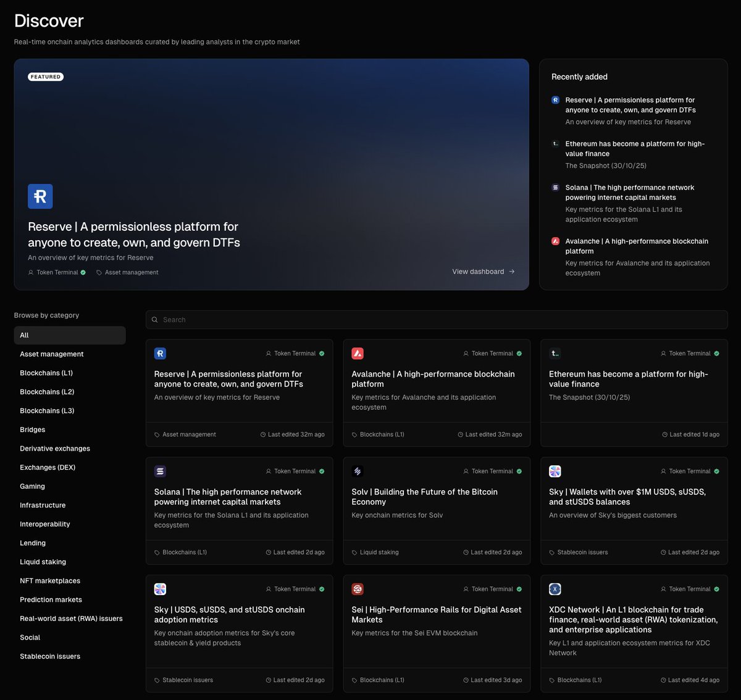
Task: Click the clock icon showing Last edited 1d ago
Action: tap(666, 435)
